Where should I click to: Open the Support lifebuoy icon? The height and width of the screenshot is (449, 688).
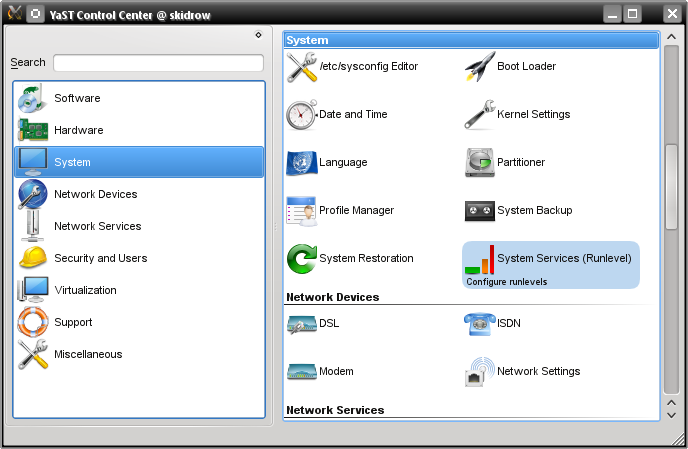point(32,322)
